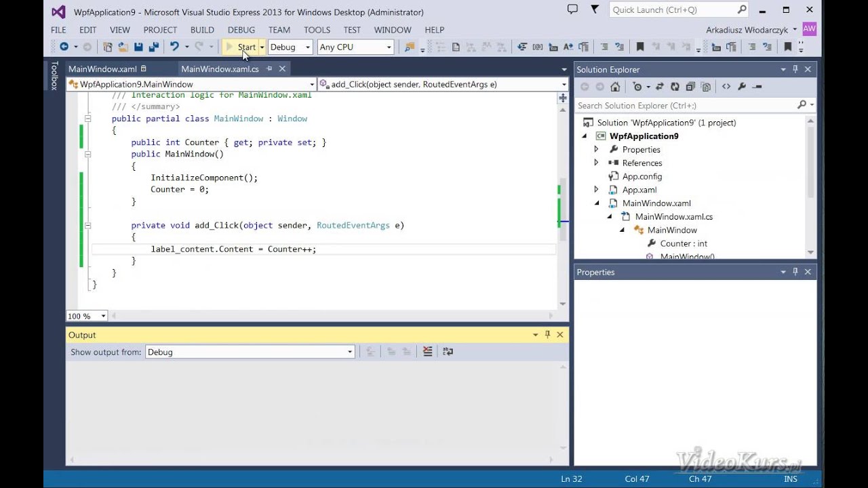Toggle Word Wrap in Output panel

point(448,351)
